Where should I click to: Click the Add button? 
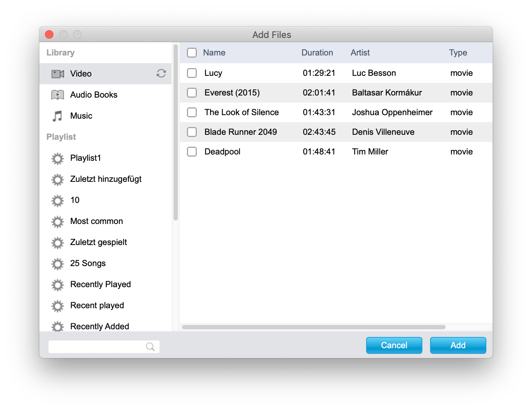pos(458,345)
